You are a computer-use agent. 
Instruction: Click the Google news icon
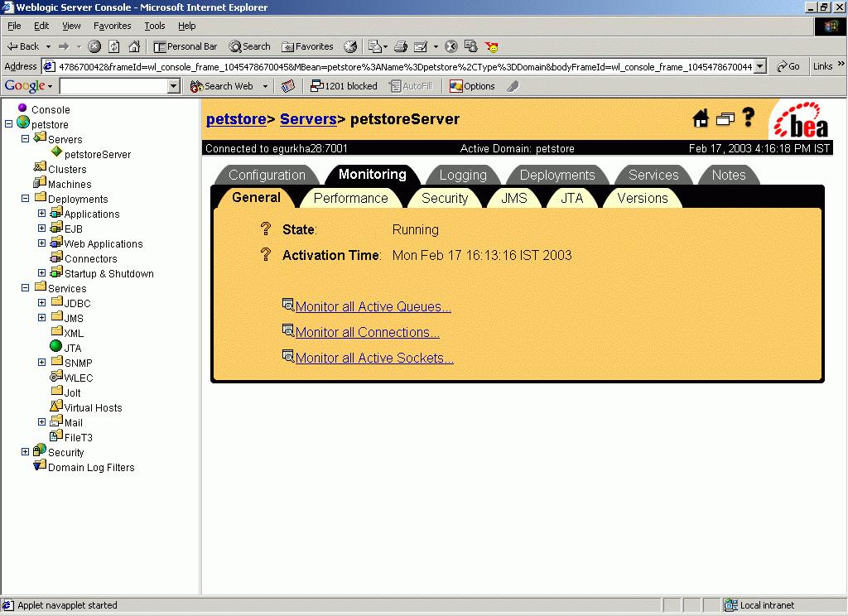288,86
